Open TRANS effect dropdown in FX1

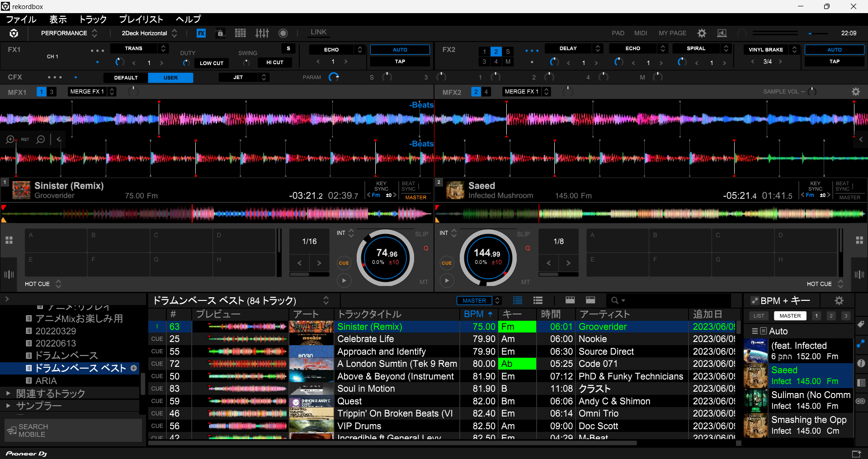click(x=140, y=48)
